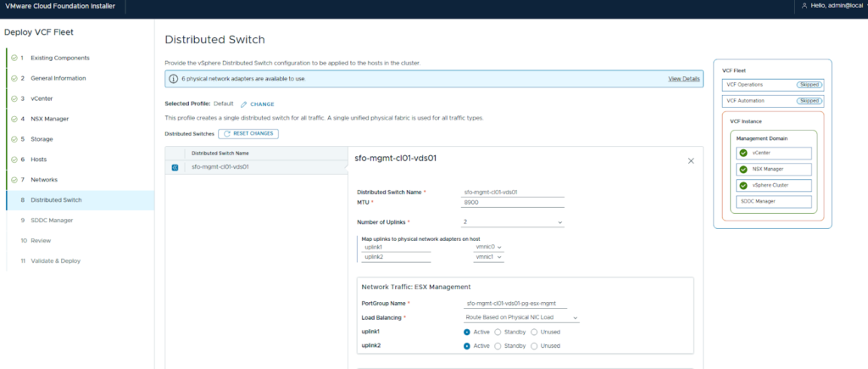Set uplink2 to Unused

coord(535,346)
